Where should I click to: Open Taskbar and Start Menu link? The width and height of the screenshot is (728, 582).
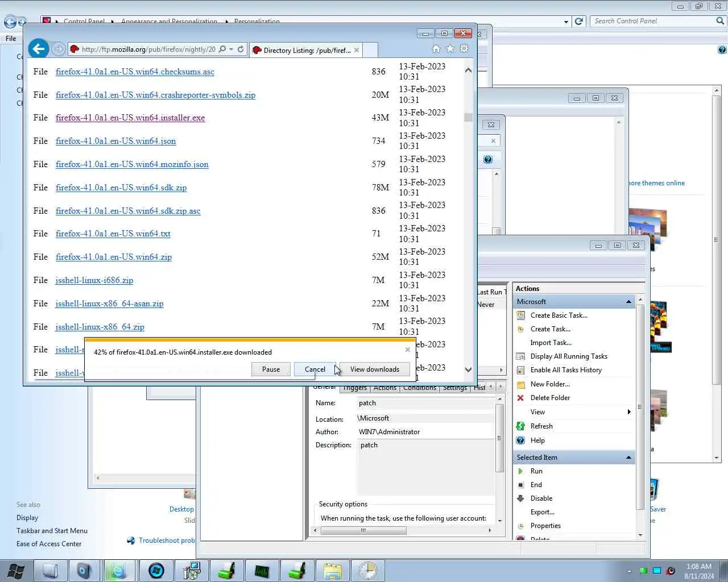(x=52, y=531)
